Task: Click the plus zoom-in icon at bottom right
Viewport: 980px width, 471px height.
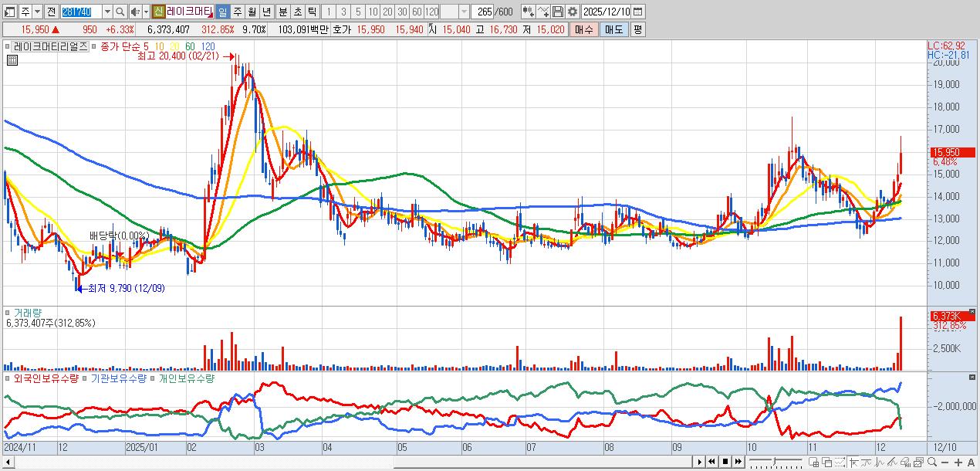Action: pyautogui.click(x=958, y=462)
